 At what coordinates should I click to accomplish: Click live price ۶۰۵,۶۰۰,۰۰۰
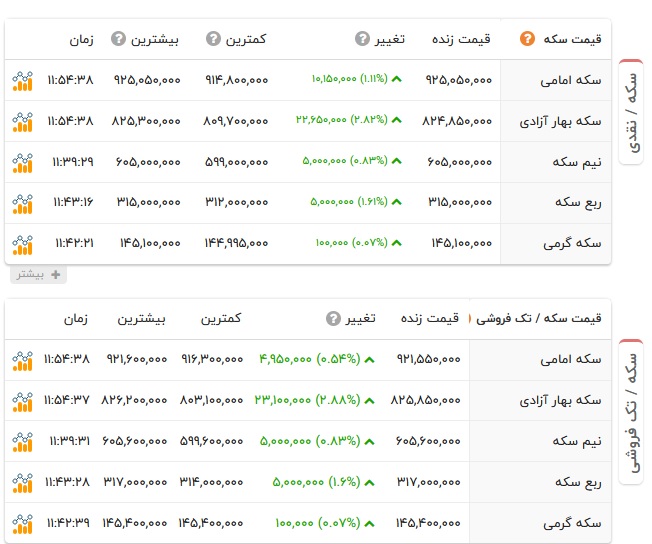(x=428, y=440)
